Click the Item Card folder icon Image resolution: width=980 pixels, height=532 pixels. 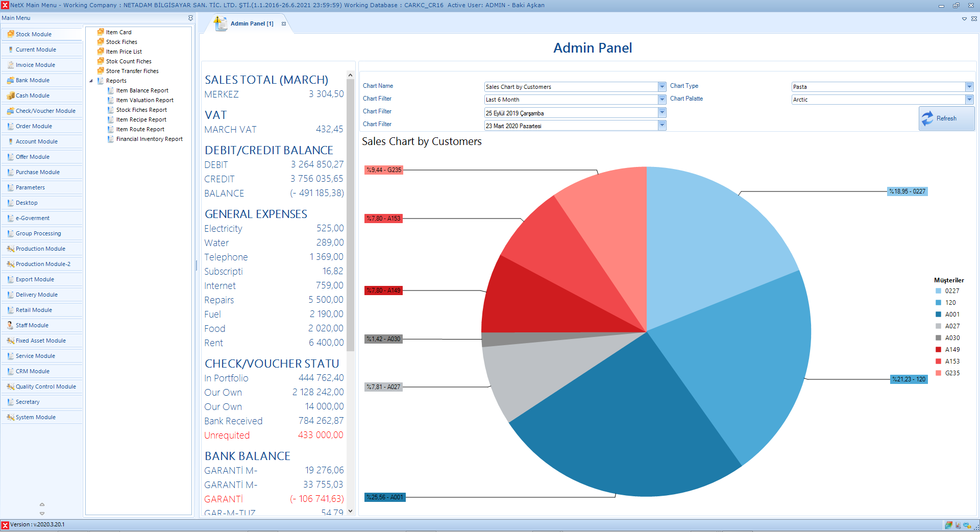[101, 32]
